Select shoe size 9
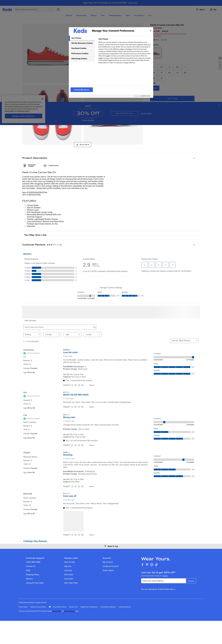 (x=177, y=73)
